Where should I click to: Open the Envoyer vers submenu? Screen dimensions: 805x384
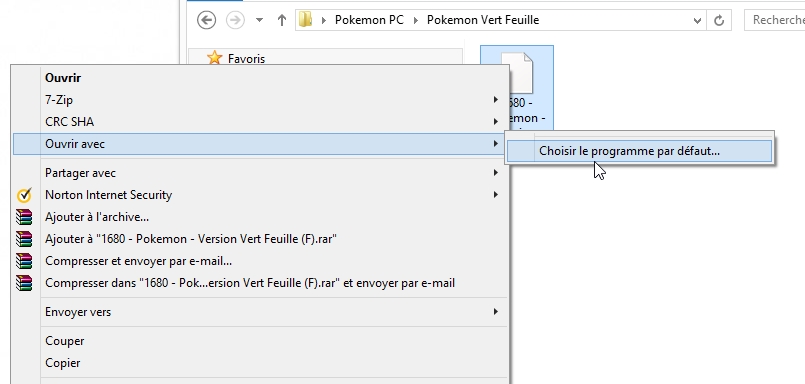pos(261,312)
